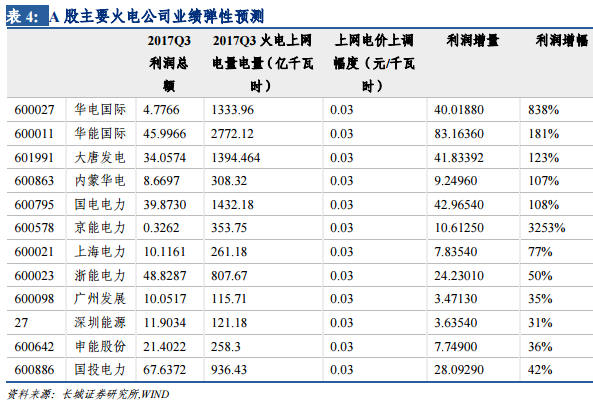Click 国投电力 profit increment 28.09290
The width and height of the screenshot is (593, 404).
point(459,370)
